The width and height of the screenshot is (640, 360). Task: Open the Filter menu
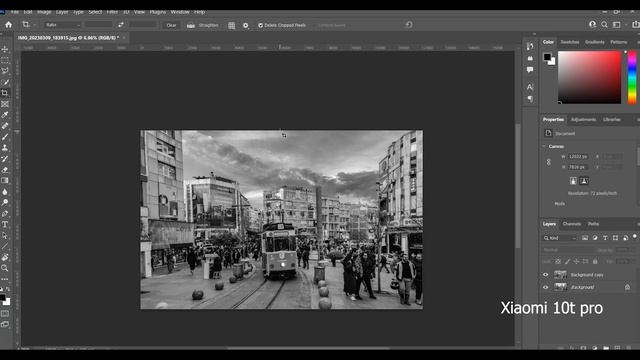tap(112, 12)
